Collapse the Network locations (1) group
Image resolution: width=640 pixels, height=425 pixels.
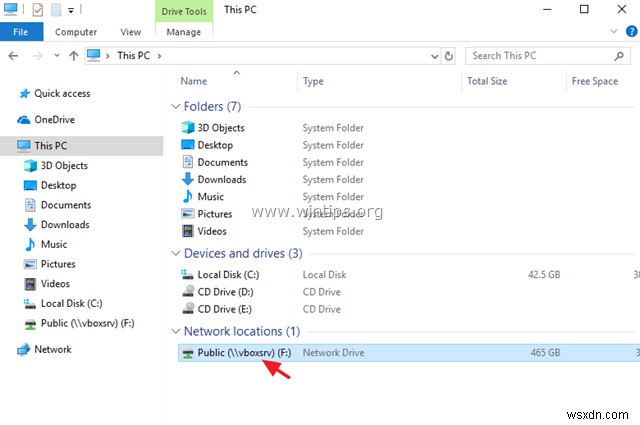176,331
